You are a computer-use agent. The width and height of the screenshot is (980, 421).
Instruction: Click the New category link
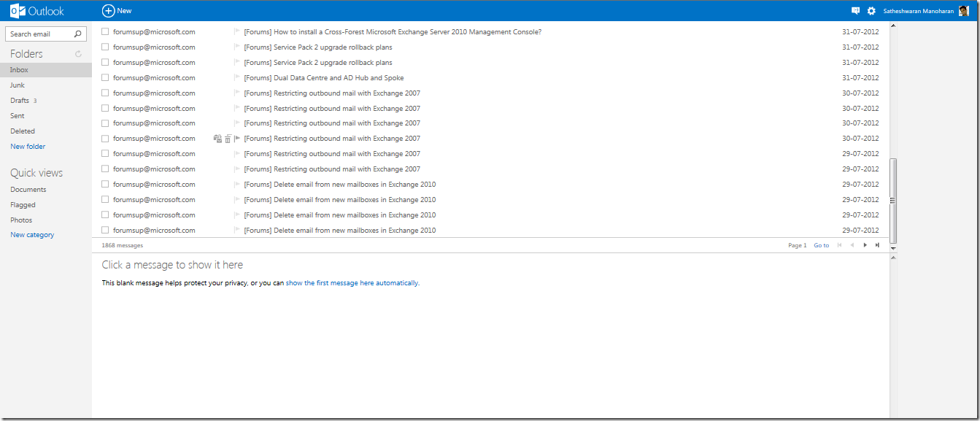click(x=32, y=235)
